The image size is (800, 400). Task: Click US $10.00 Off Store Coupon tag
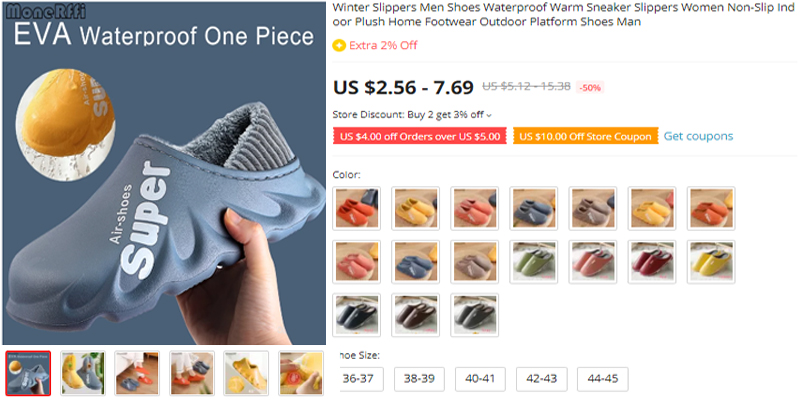pyautogui.click(x=586, y=136)
